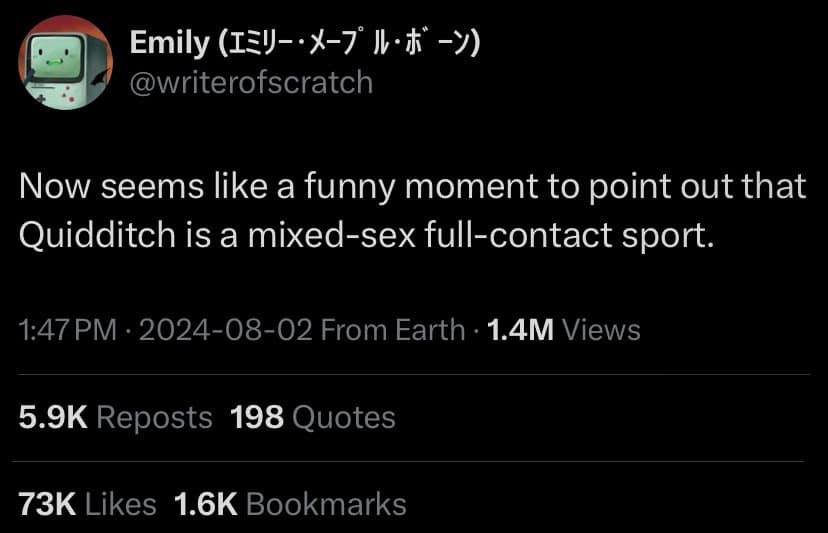The height and width of the screenshot is (533, 828).
Task: Click the @writerofscratch handle
Action: pos(251,81)
